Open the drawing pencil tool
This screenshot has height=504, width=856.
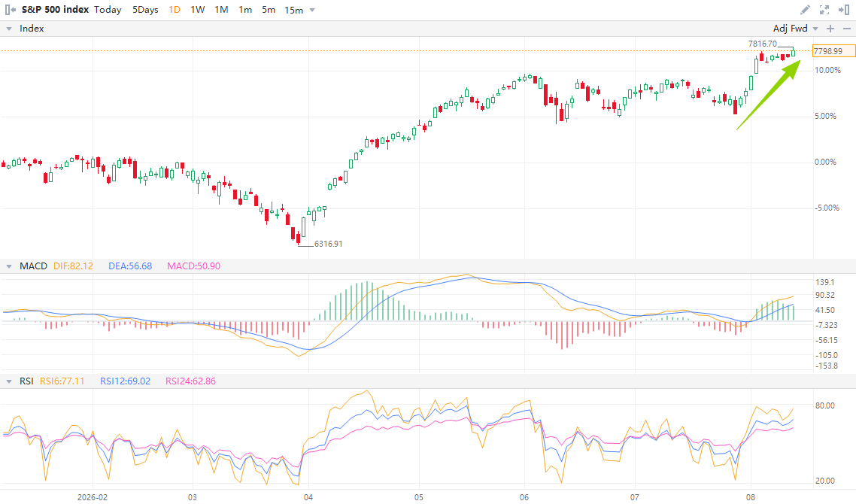click(x=805, y=10)
